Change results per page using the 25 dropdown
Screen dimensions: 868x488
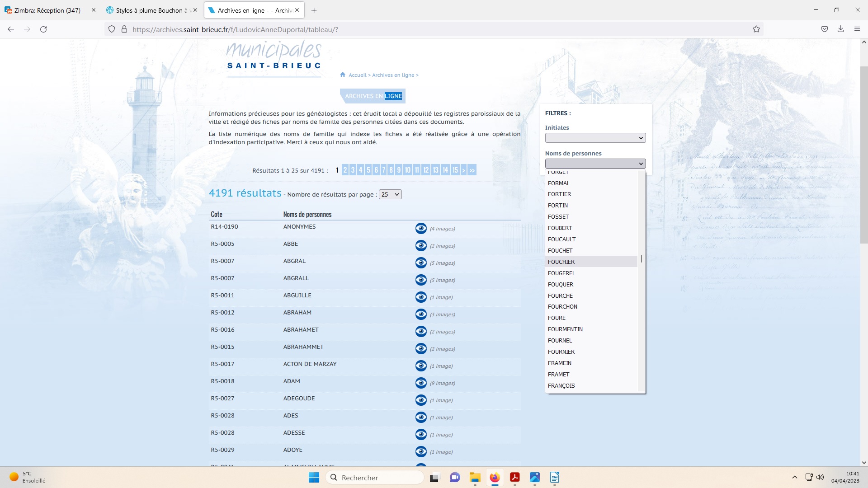click(390, 194)
